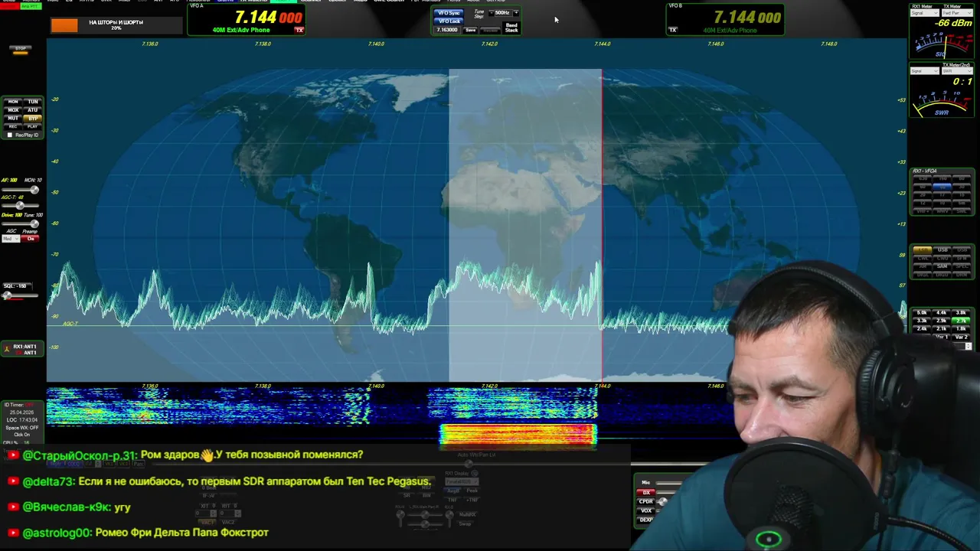Click the SQL squelch slider
This screenshot has width=980, height=551.
click(x=19, y=295)
